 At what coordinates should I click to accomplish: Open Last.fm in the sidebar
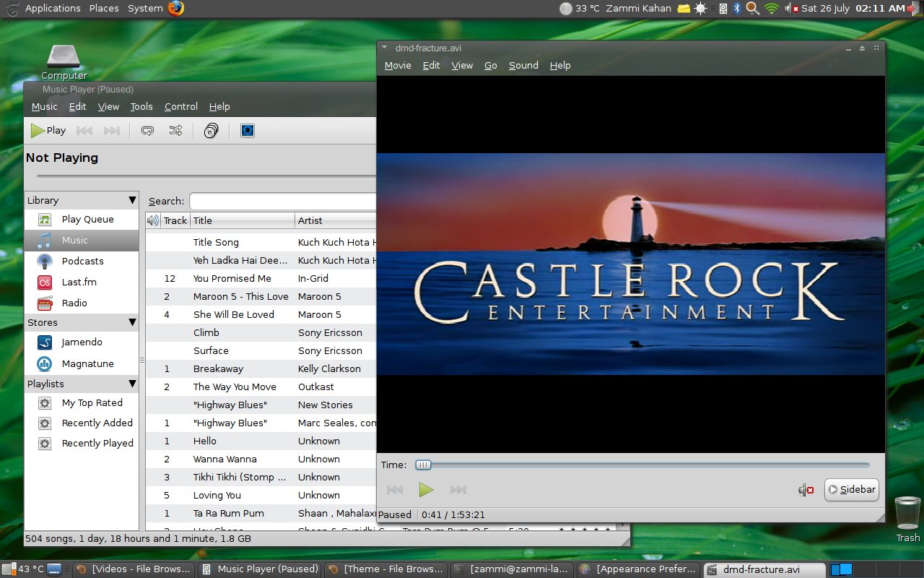coord(81,282)
